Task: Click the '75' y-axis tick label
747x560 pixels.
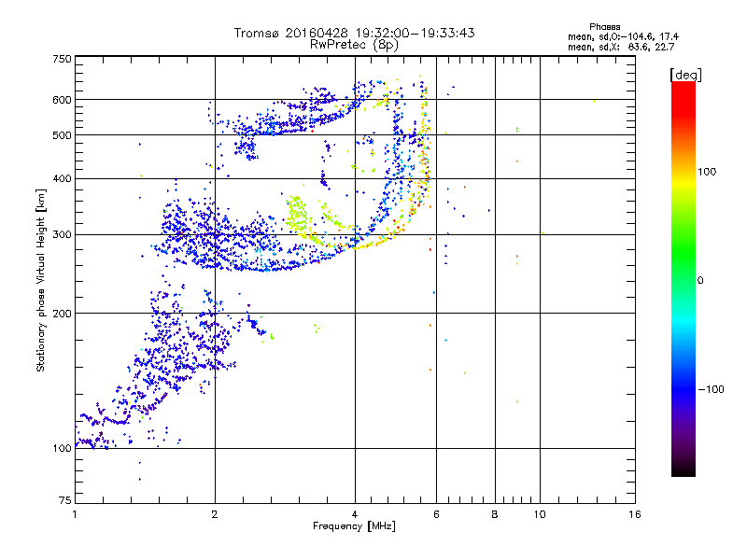Action: click(65, 500)
